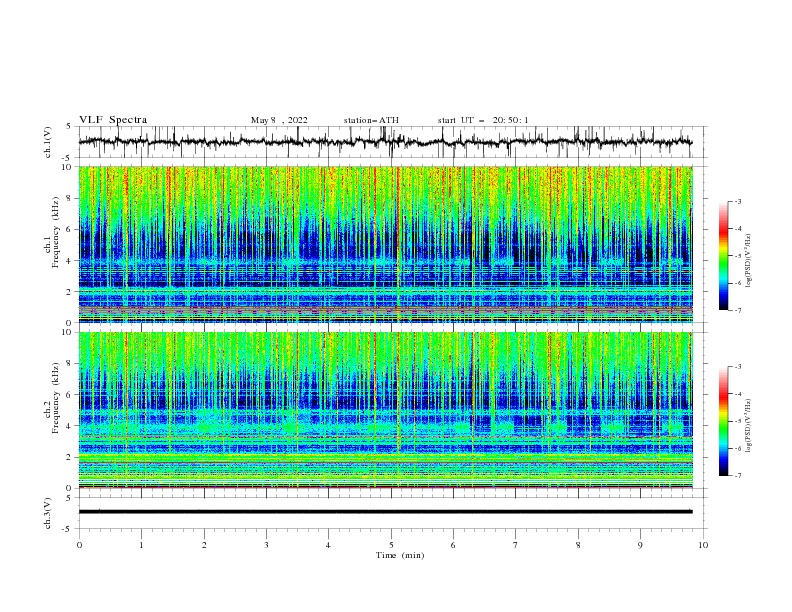Click the "Time (min)" axis title
The image size is (792, 612).
click(x=400, y=555)
